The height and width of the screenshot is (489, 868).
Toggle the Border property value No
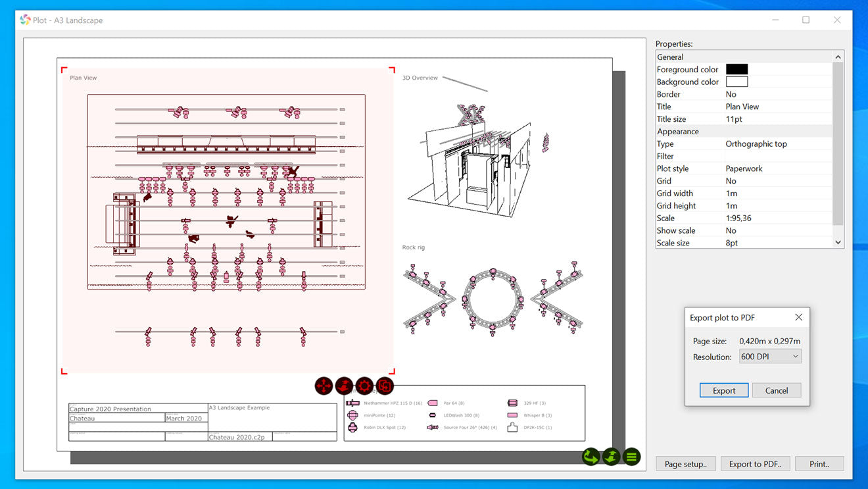731,94
